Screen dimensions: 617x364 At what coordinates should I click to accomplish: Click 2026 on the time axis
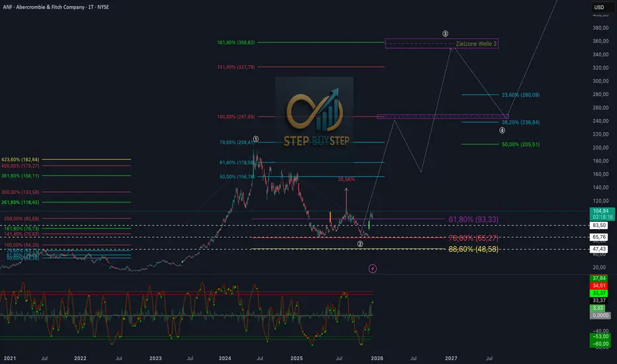coord(377,359)
